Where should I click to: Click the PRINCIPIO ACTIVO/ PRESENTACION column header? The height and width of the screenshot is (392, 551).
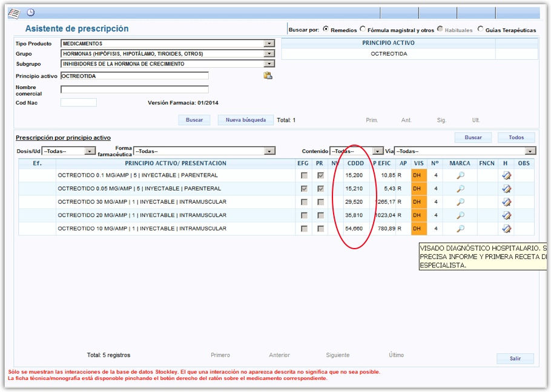(176, 163)
